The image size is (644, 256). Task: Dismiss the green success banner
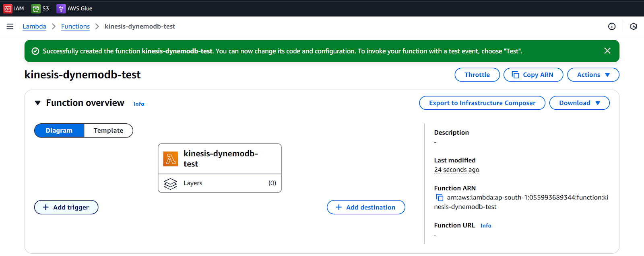[607, 51]
